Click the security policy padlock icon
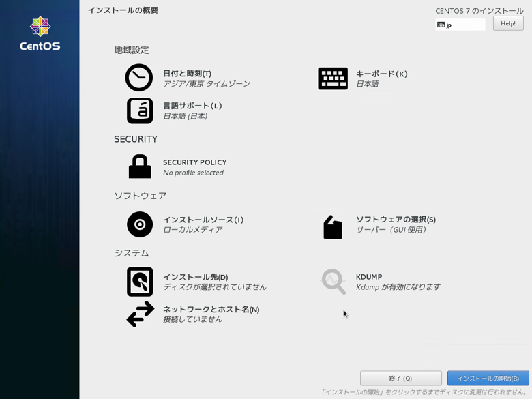This screenshot has height=399, width=532. (140, 166)
